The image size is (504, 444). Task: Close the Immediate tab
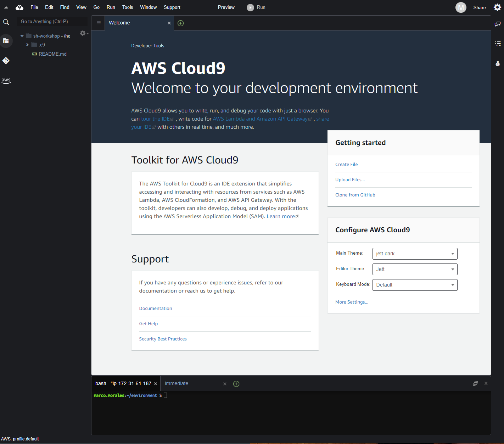coord(225,384)
